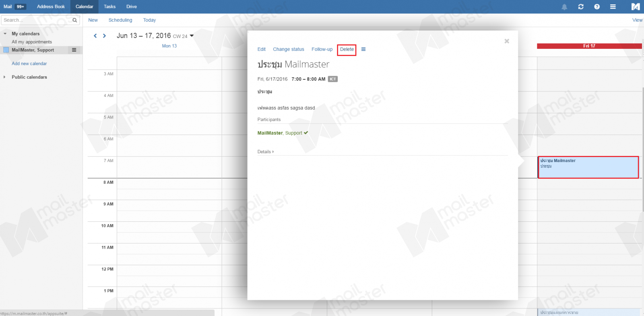Switch to the Address Book tab
This screenshot has width=644, height=316.
(x=51, y=7)
